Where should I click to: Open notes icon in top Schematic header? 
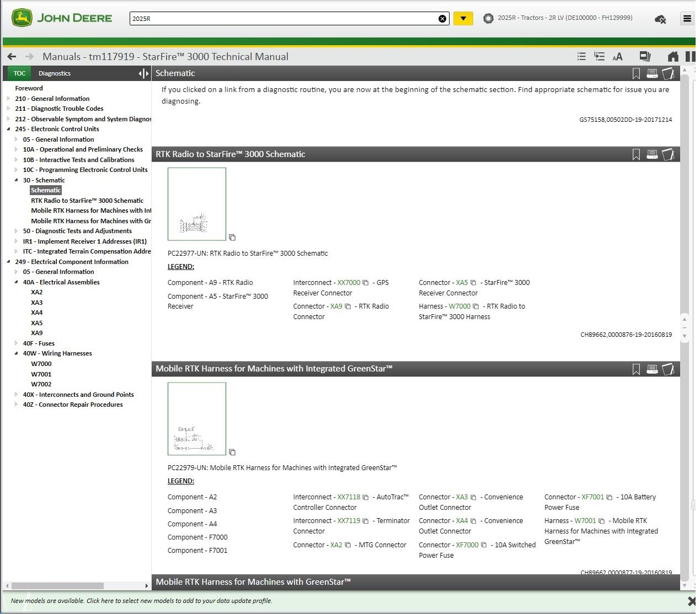click(668, 73)
